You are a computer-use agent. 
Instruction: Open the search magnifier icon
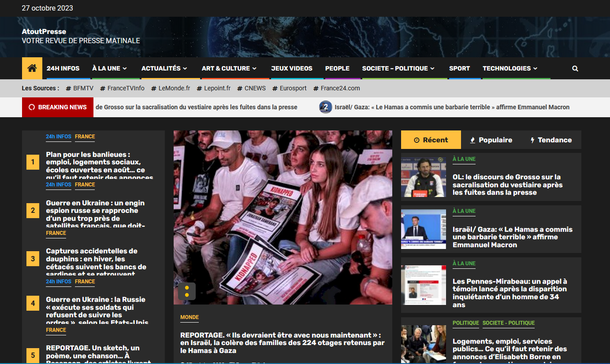click(575, 68)
